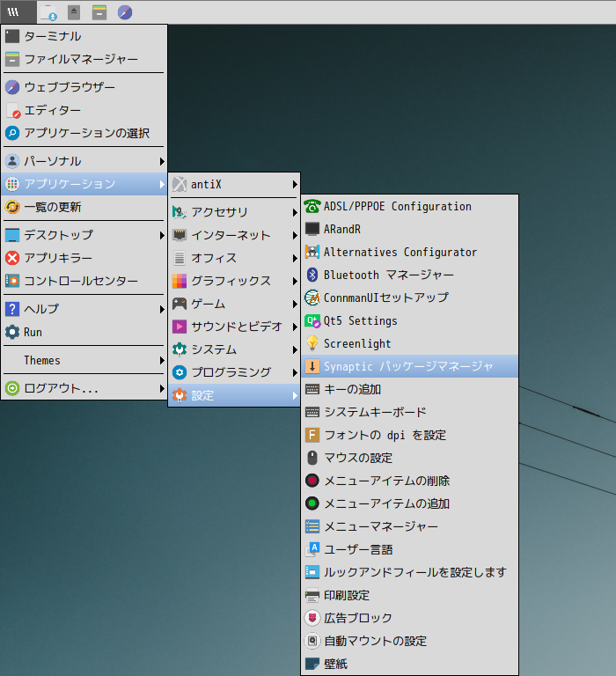Click the ウェブブラウザー compass icon in the menu
The height and width of the screenshot is (676, 616).
click(12, 87)
